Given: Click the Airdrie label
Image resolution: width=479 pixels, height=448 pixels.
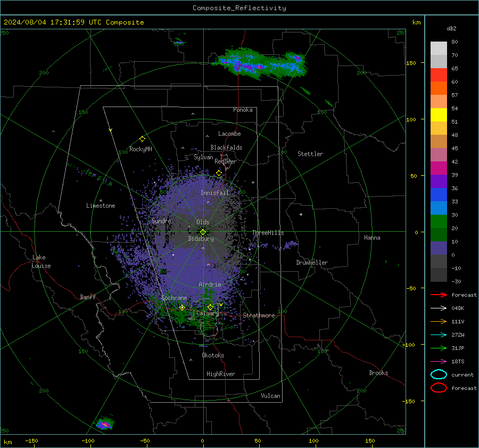Looking at the screenshot, I should click(210, 284).
